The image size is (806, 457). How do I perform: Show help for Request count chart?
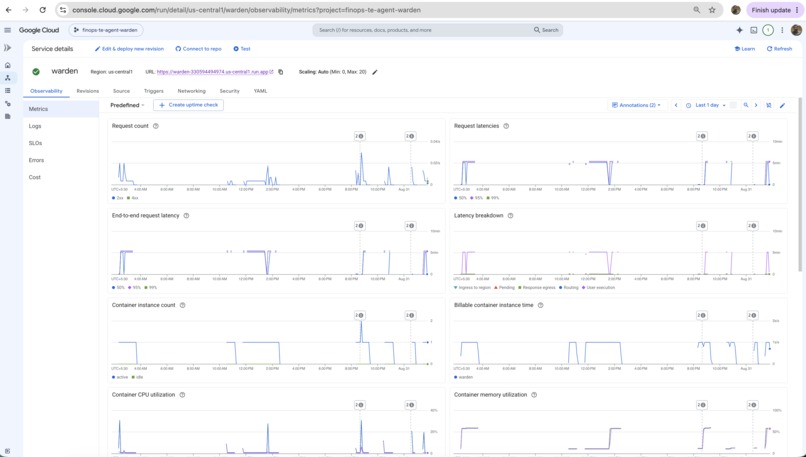156,126
